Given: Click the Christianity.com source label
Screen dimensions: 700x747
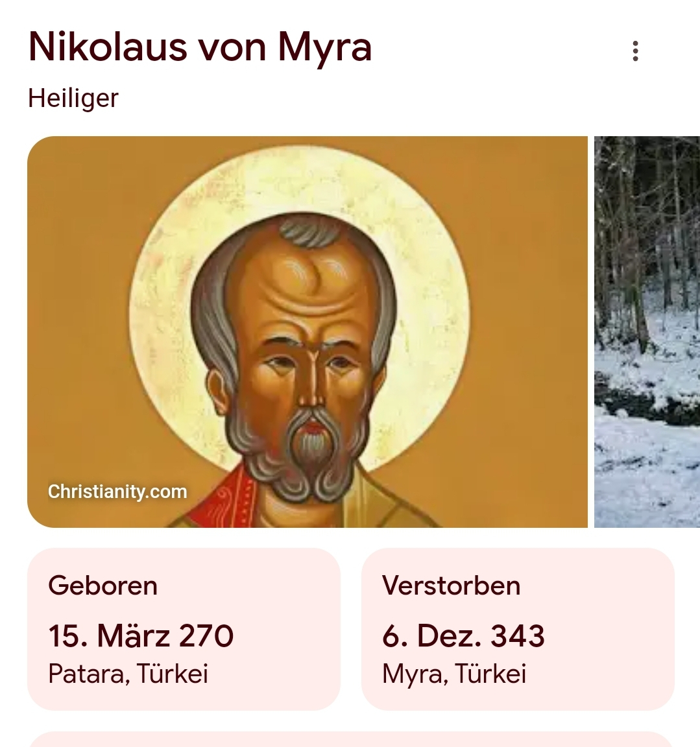Looking at the screenshot, I should point(117,492).
